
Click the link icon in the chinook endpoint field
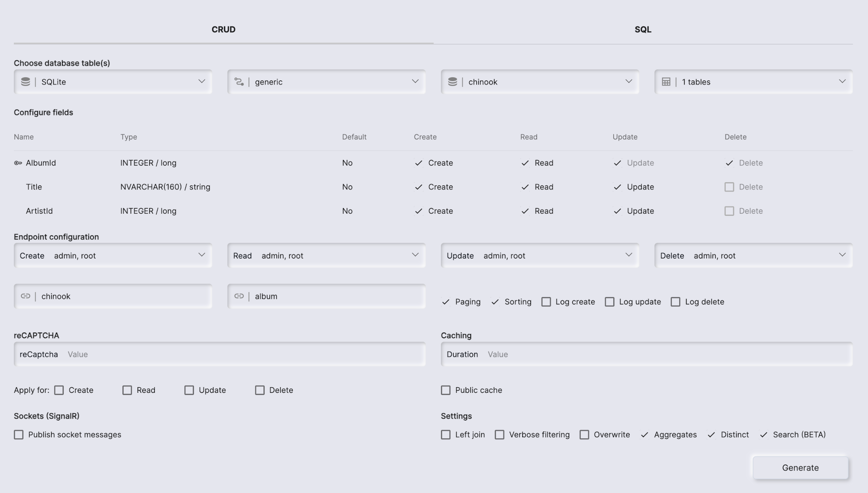[26, 296]
